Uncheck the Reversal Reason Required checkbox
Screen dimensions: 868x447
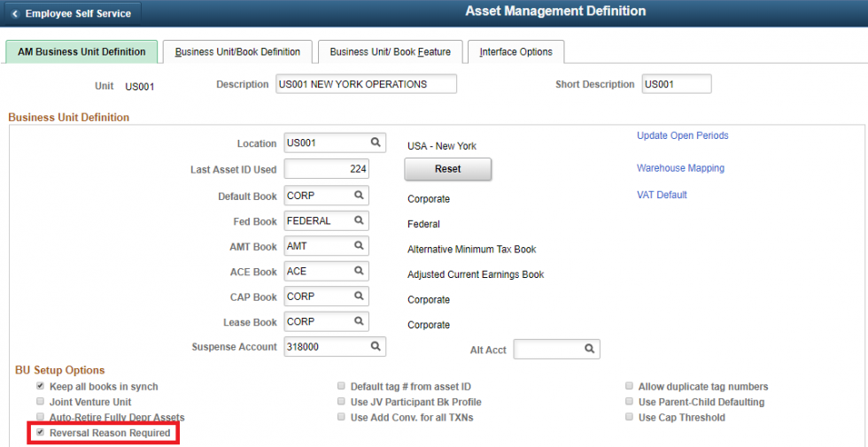coord(40,433)
